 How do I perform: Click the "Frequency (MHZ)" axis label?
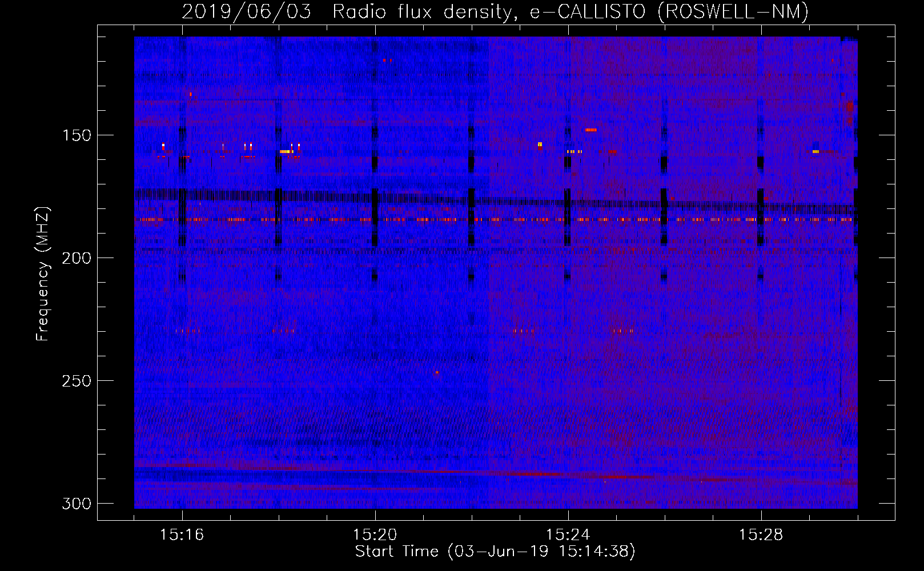point(43,274)
